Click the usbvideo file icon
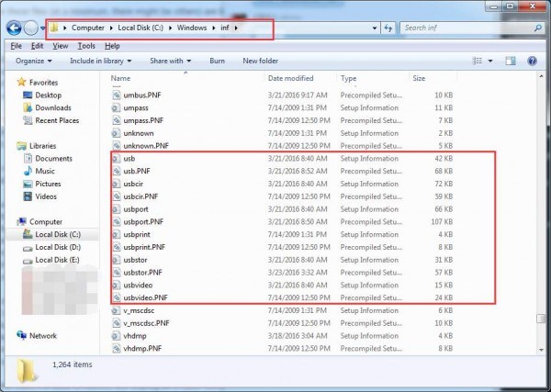 tap(116, 285)
